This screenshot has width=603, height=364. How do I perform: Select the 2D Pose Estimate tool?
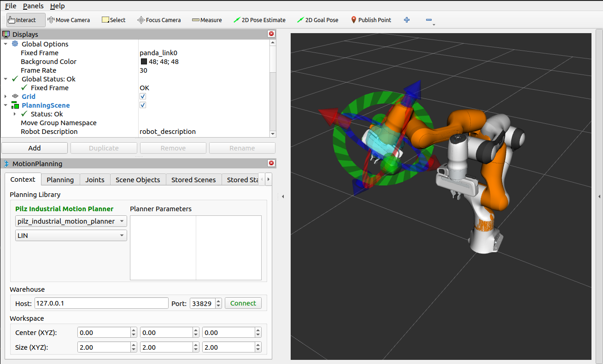click(x=259, y=20)
